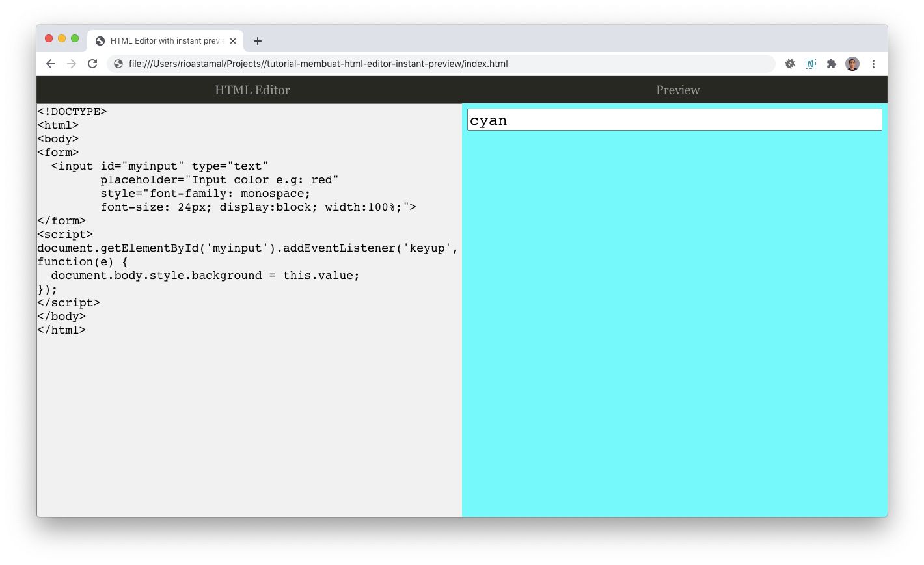The image size is (924, 565).
Task: Click the Preview header title
Action: tap(678, 90)
